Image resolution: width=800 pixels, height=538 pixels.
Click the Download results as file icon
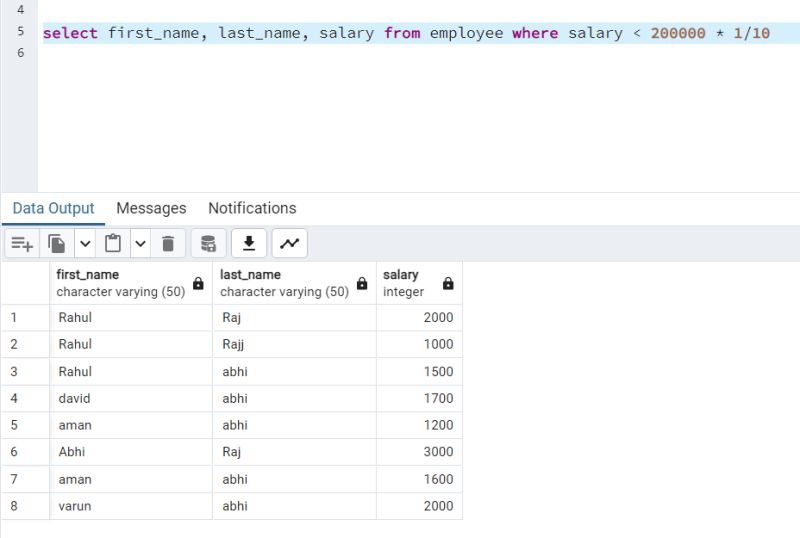[x=249, y=243]
